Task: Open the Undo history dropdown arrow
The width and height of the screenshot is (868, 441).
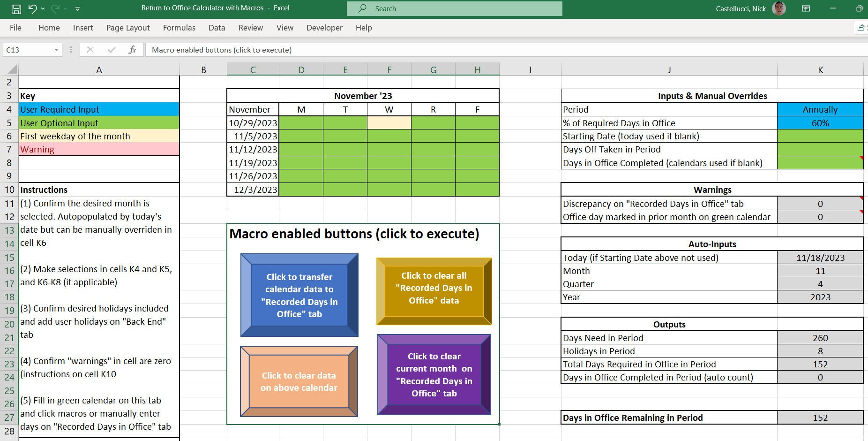Action: pyautogui.click(x=43, y=9)
